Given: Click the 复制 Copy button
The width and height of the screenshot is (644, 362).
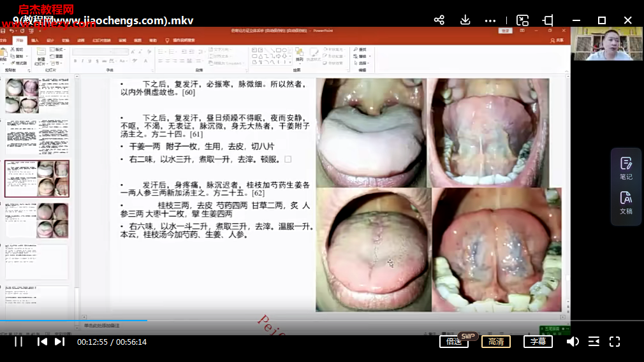Looking at the screenshot, I should (x=18, y=56).
